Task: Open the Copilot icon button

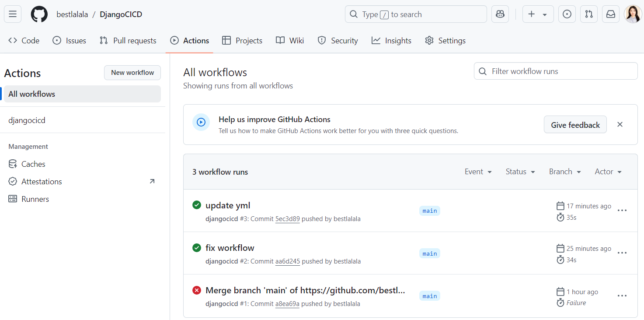Action: tap(500, 14)
